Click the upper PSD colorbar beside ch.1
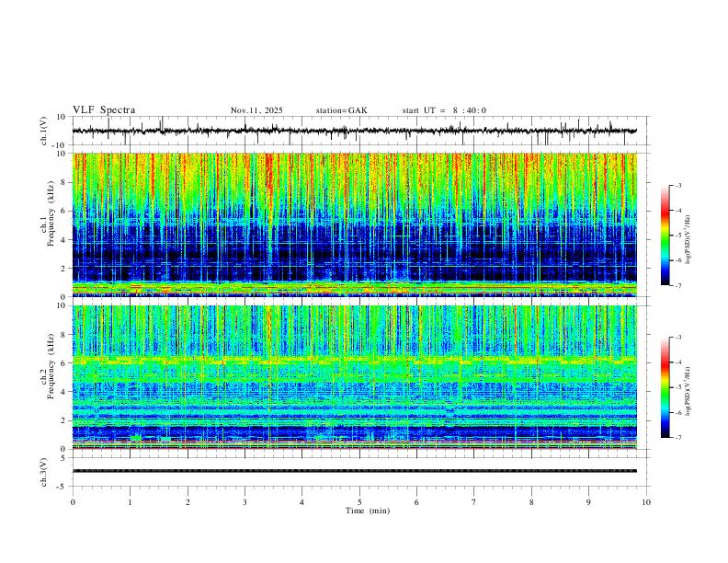The width and height of the screenshot is (728, 563). pyautogui.click(x=665, y=236)
